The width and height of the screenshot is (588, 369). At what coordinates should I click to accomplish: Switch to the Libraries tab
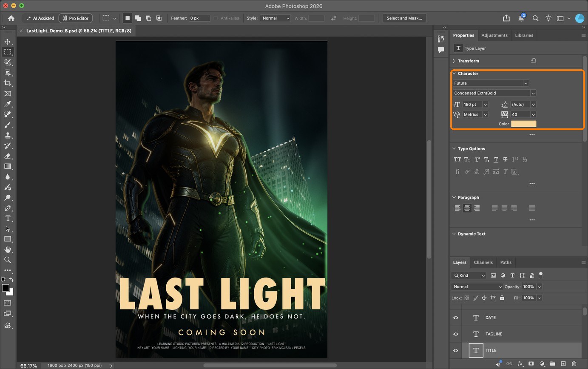pyautogui.click(x=524, y=35)
